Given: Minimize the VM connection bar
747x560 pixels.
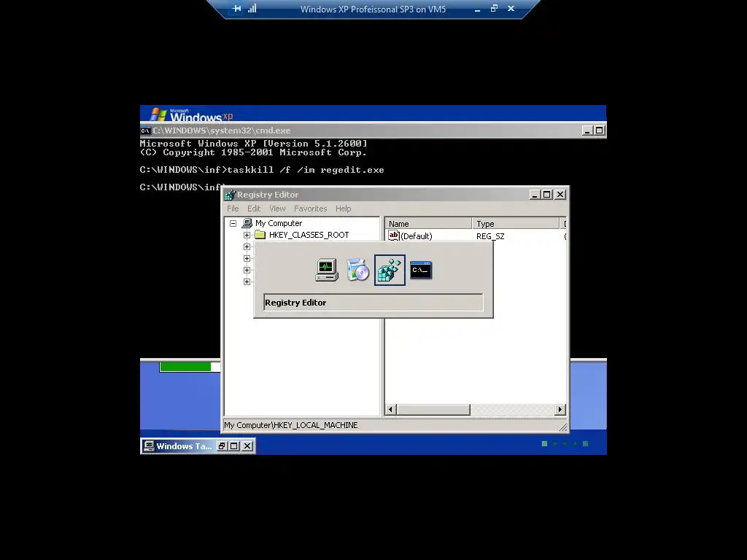Looking at the screenshot, I should coord(477,9).
